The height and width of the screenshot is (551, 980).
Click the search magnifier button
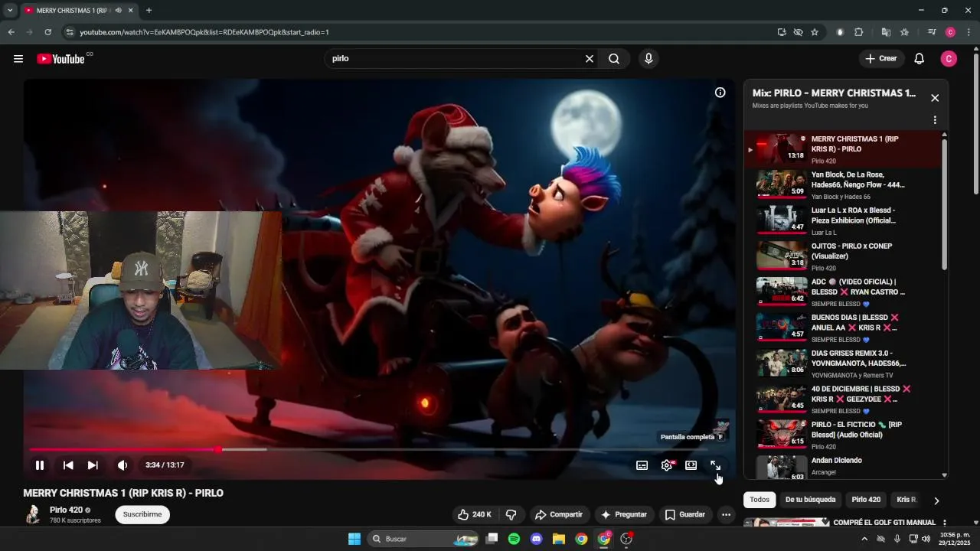[614, 59]
